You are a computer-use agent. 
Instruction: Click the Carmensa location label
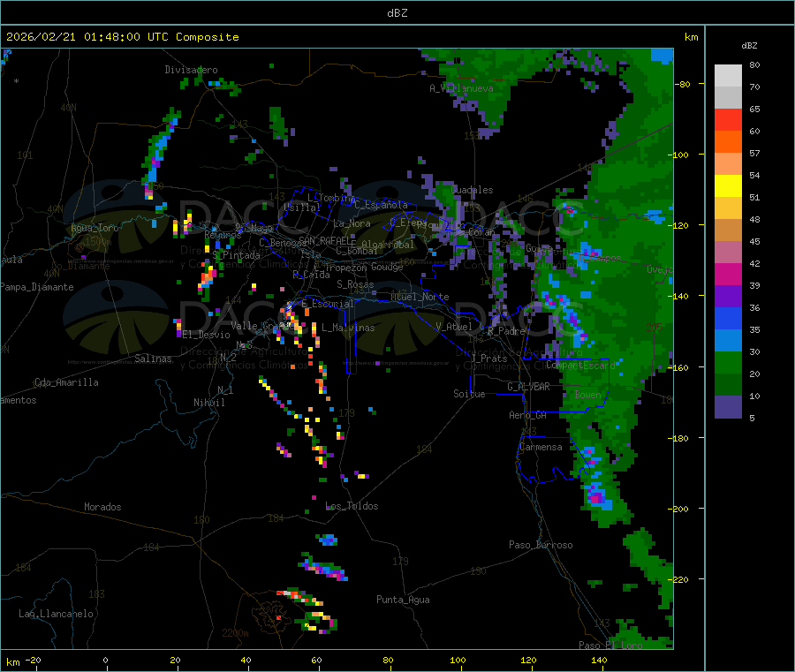tap(541, 447)
